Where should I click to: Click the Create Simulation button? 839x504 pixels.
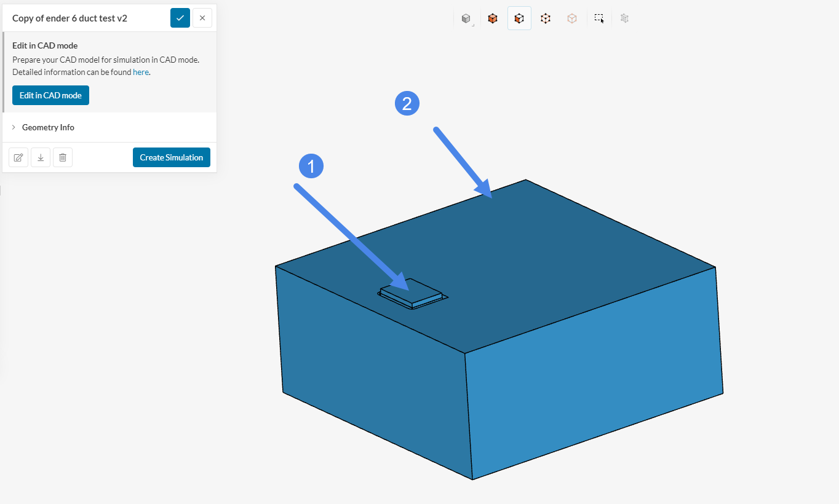point(172,157)
